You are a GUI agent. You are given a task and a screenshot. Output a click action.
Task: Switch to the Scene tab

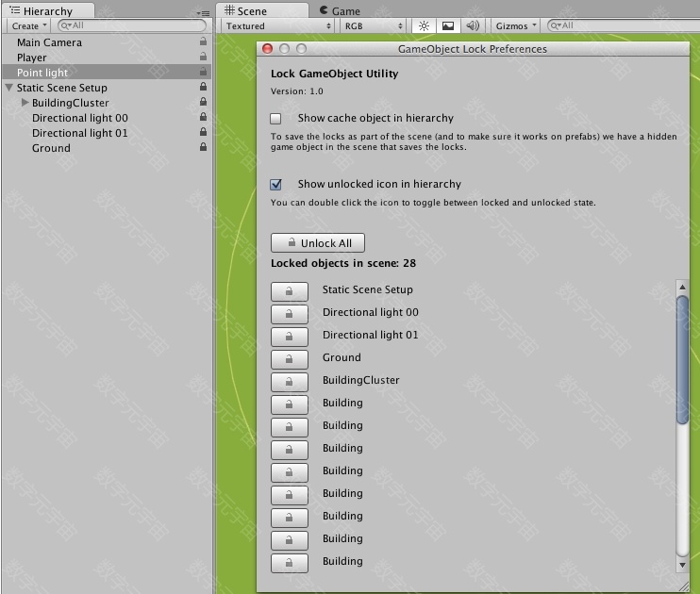(x=261, y=10)
